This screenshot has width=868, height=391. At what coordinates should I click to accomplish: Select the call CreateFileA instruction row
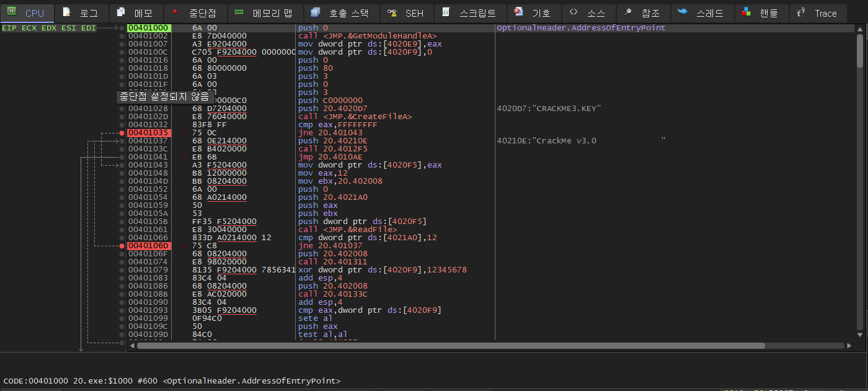coord(353,116)
